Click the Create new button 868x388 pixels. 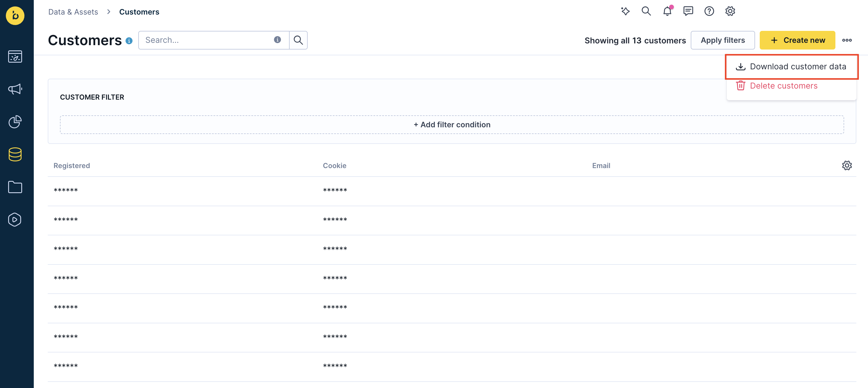click(x=797, y=40)
